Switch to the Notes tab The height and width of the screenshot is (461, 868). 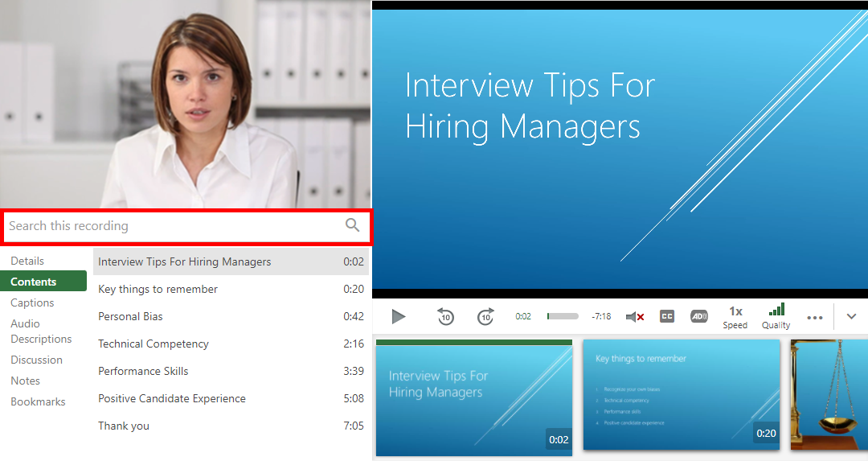tap(25, 381)
